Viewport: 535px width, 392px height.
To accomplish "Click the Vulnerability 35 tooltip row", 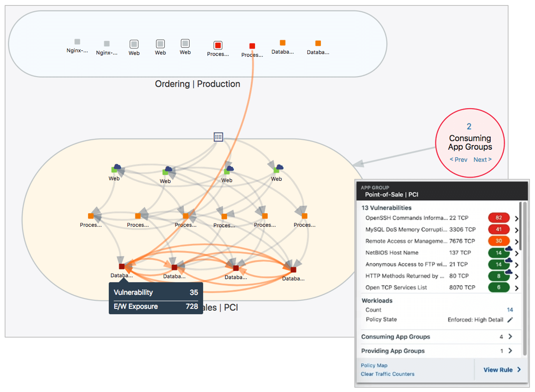I will [156, 292].
